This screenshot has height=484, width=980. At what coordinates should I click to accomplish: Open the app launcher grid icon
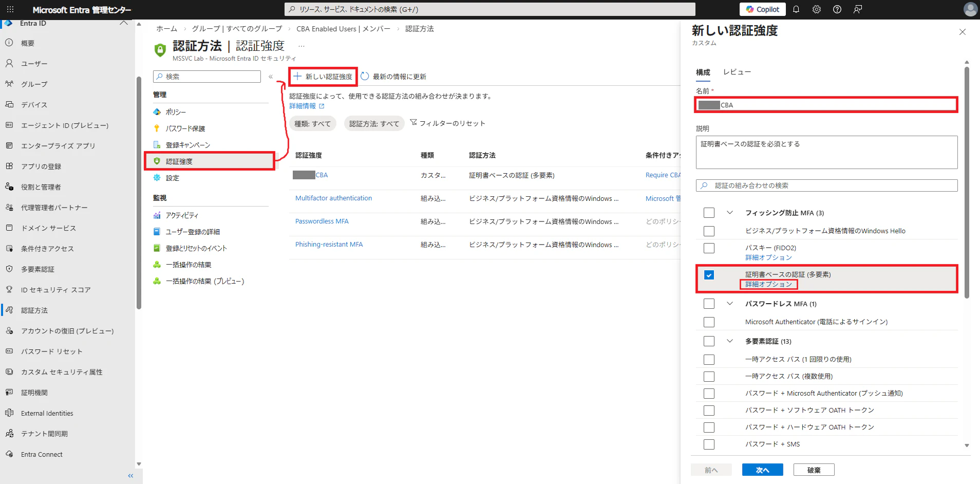click(x=10, y=9)
